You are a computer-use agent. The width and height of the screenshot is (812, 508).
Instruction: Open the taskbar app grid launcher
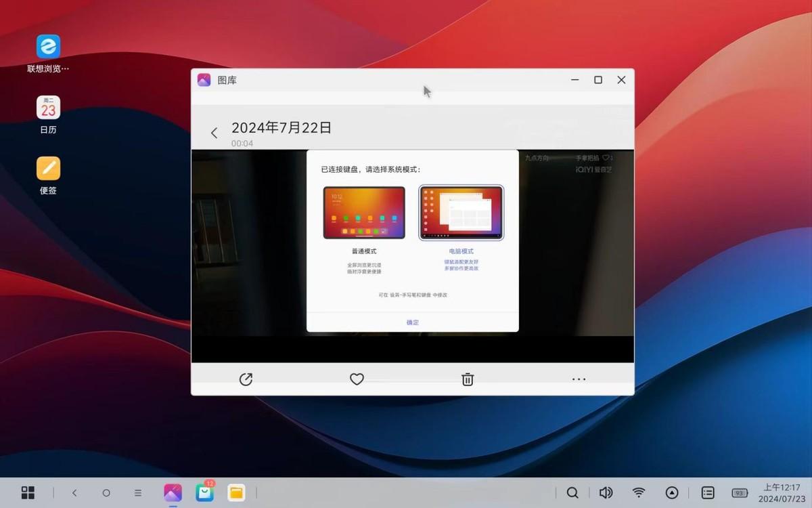(28, 493)
